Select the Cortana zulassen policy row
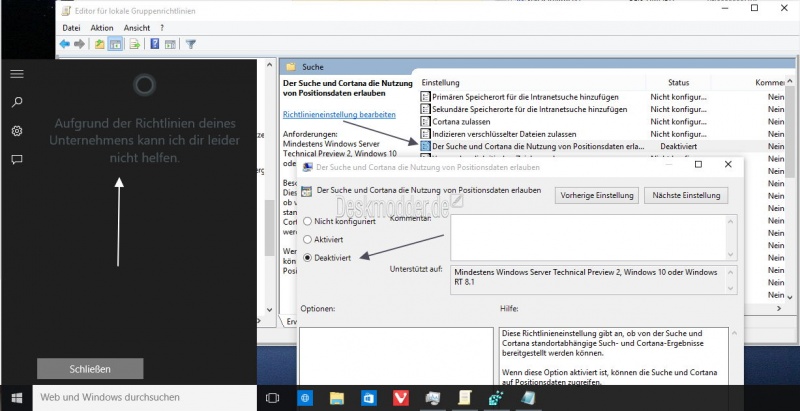This screenshot has width=800, height=411. pos(602,121)
